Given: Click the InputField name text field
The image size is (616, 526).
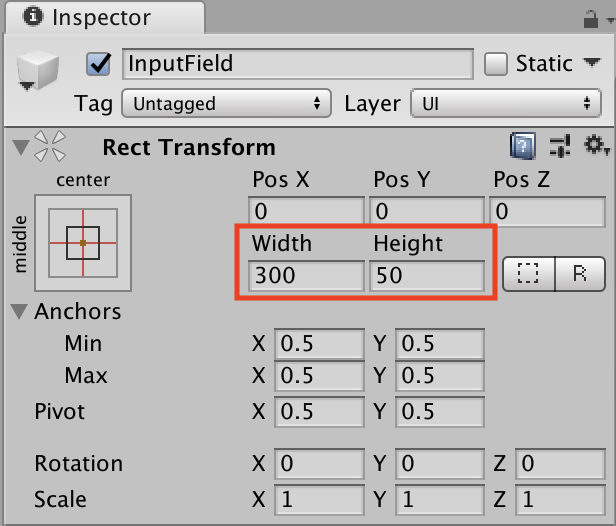Looking at the screenshot, I should click(297, 64).
